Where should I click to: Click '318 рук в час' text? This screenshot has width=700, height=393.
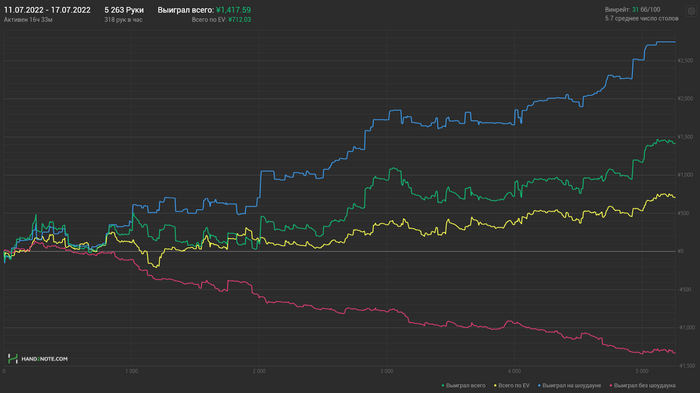point(123,20)
